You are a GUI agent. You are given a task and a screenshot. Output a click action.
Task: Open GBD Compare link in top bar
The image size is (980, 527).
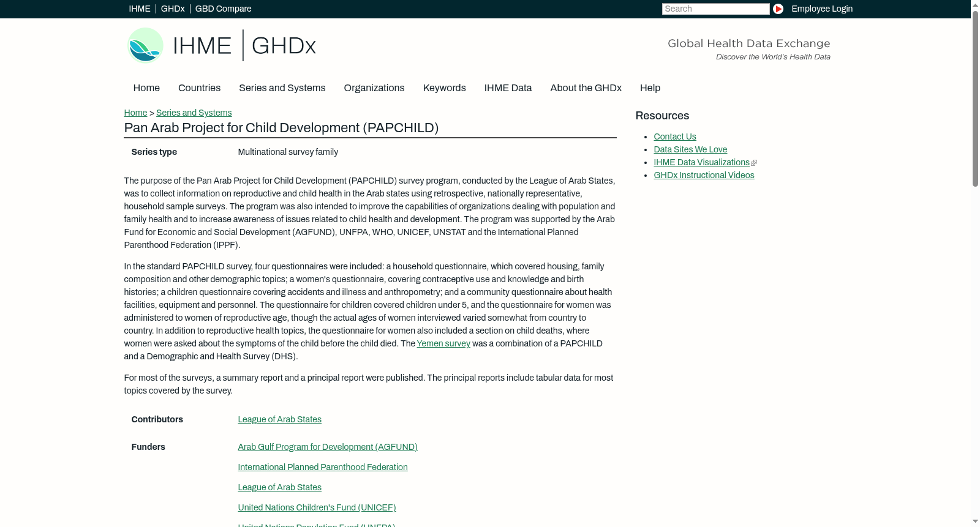click(224, 9)
